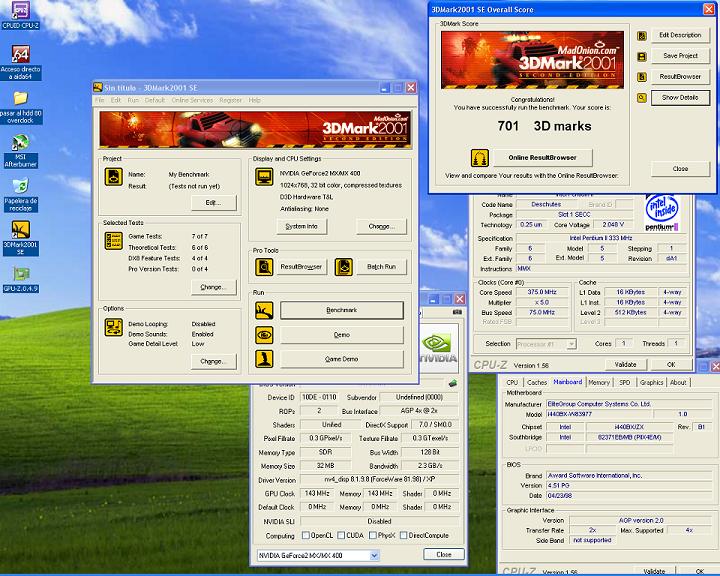Switch to the Caches tab in CPU-Z

tap(537, 382)
